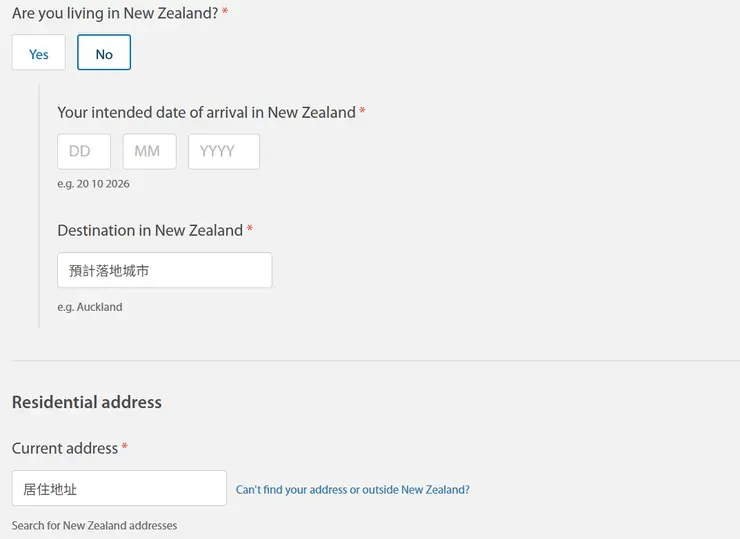Image resolution: width=740 pixels, height=539 pixels.
Task: Open "Can't find your address or outside New Zealand?" link
Action: tap(353, 489)
